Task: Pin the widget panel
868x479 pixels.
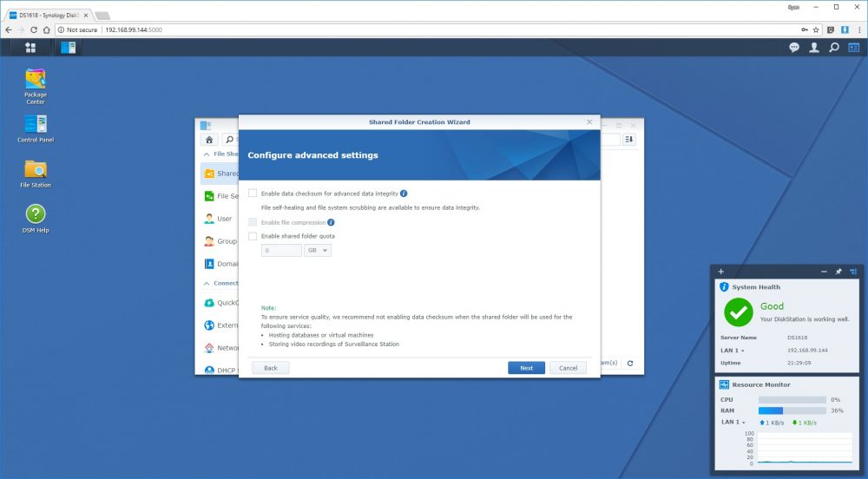Action: tap(838, 272)
